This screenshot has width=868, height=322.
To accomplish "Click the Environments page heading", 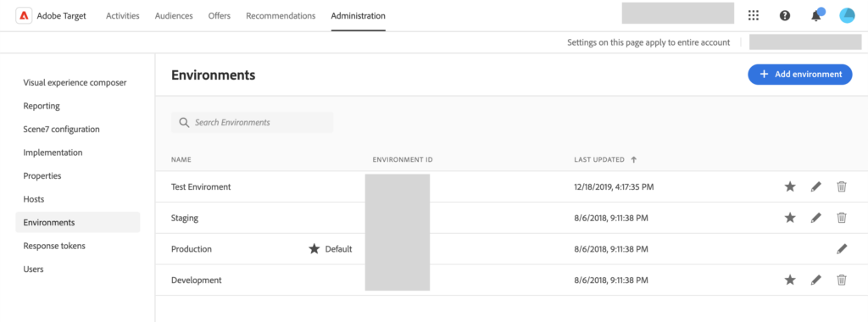I will click(x=213, y=75).
